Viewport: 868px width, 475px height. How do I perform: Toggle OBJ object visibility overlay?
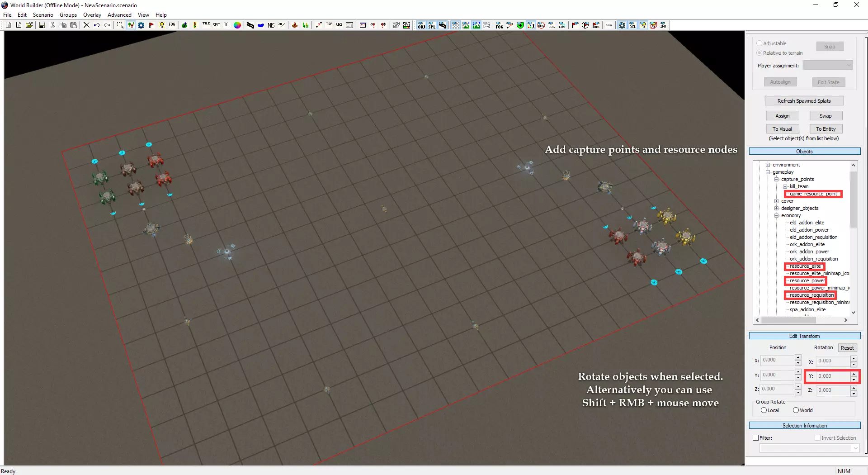421,25
